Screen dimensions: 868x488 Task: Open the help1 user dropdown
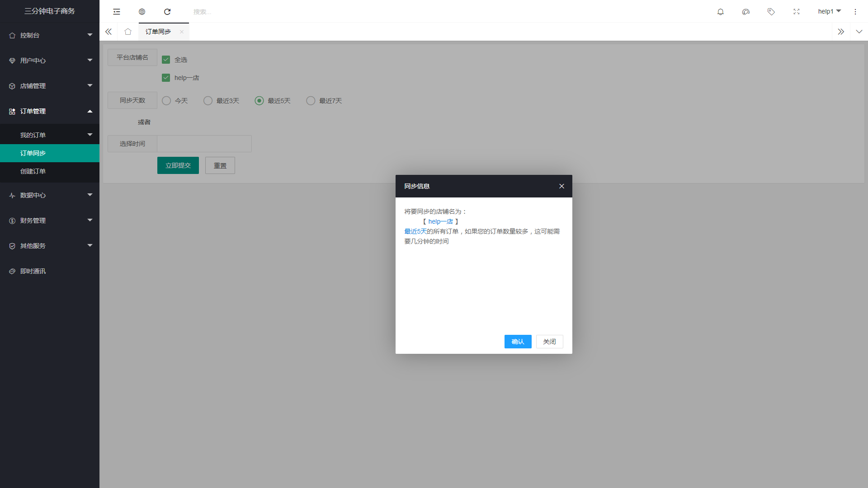coord(829,11)
